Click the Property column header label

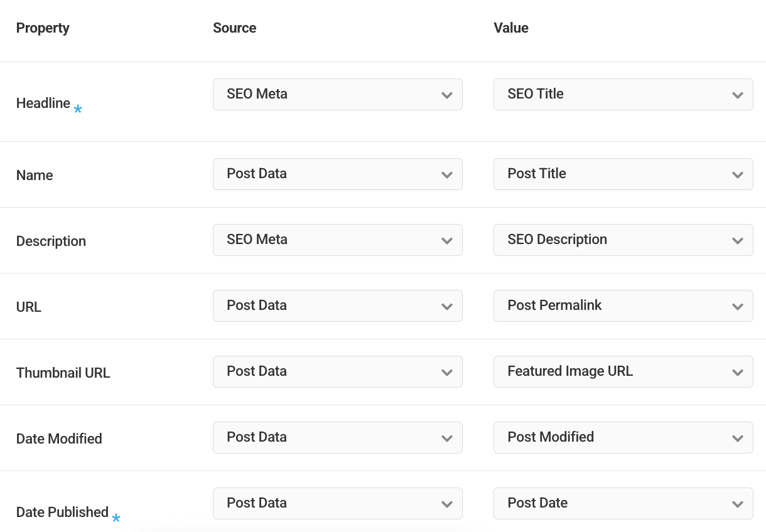[43, 28]
